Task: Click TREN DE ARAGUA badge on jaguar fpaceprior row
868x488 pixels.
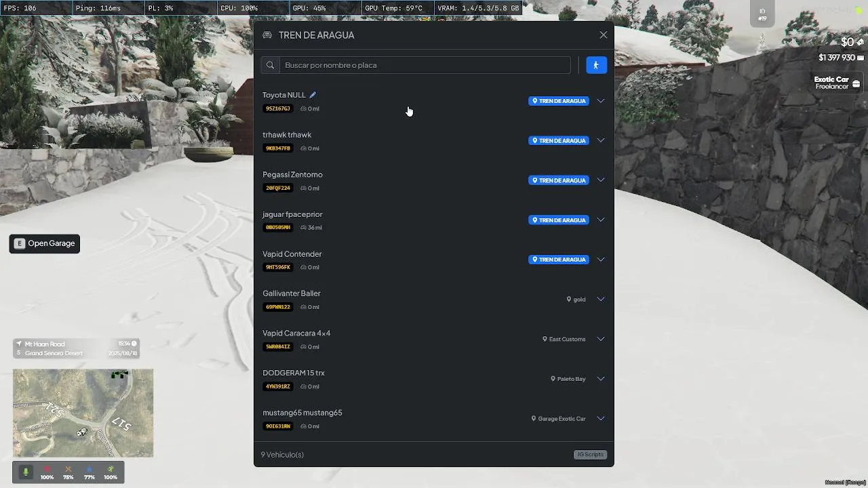Action: pyautogui.click(x=559, y=220)
